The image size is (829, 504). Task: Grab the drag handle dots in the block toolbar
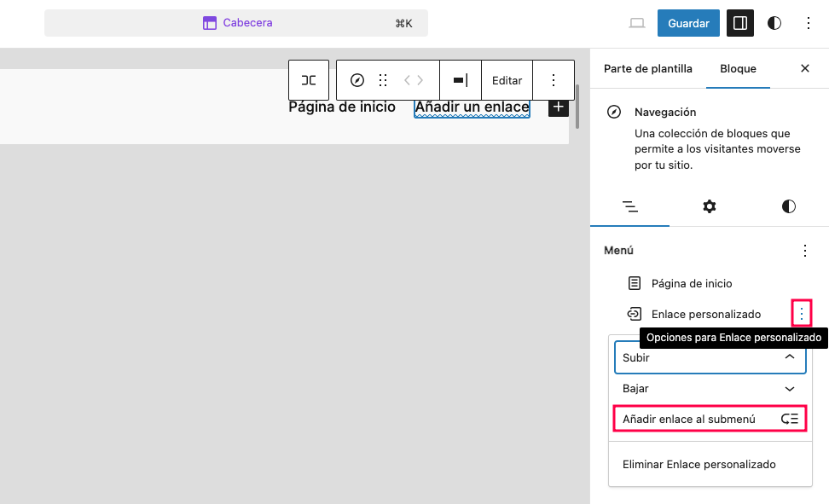click(x=382, y=79)
